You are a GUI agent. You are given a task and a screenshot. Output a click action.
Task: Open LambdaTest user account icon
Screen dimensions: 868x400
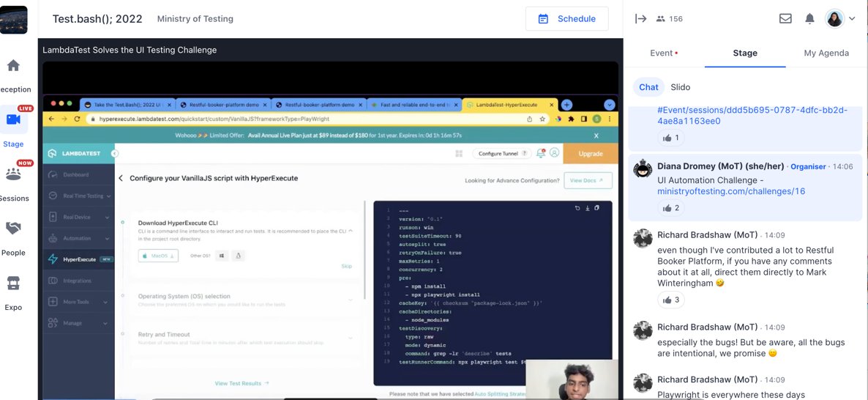[554, 152]
